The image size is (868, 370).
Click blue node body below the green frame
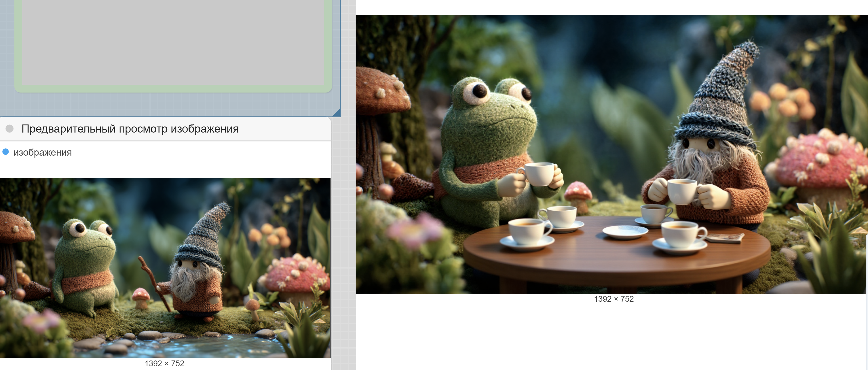168,105
